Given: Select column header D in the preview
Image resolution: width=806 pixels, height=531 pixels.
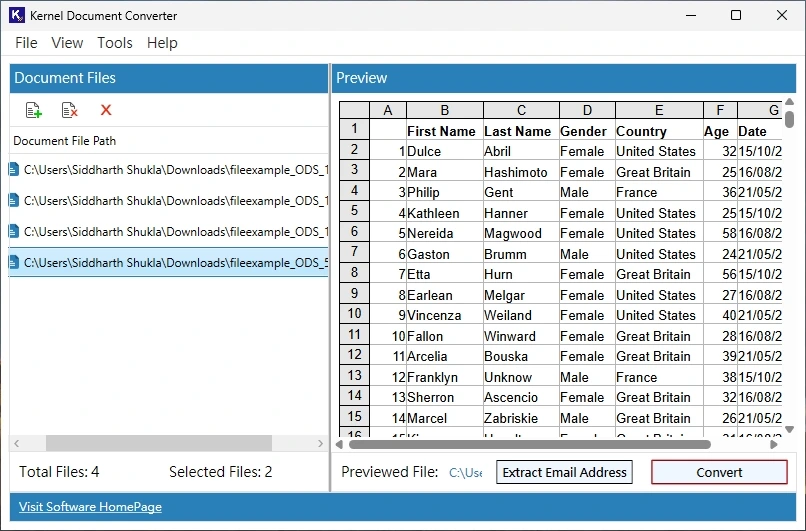Looking at the screenshot, I should (587, 110).
